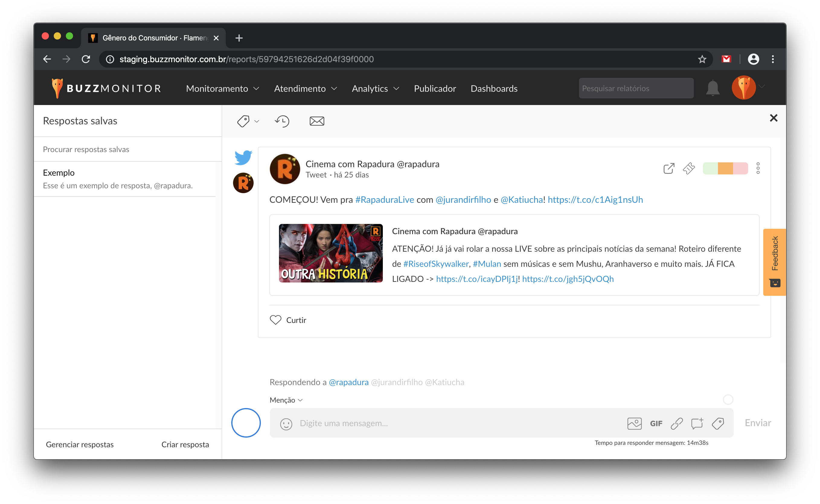Toggle @jurandirfilho in reply recipients

396,382
